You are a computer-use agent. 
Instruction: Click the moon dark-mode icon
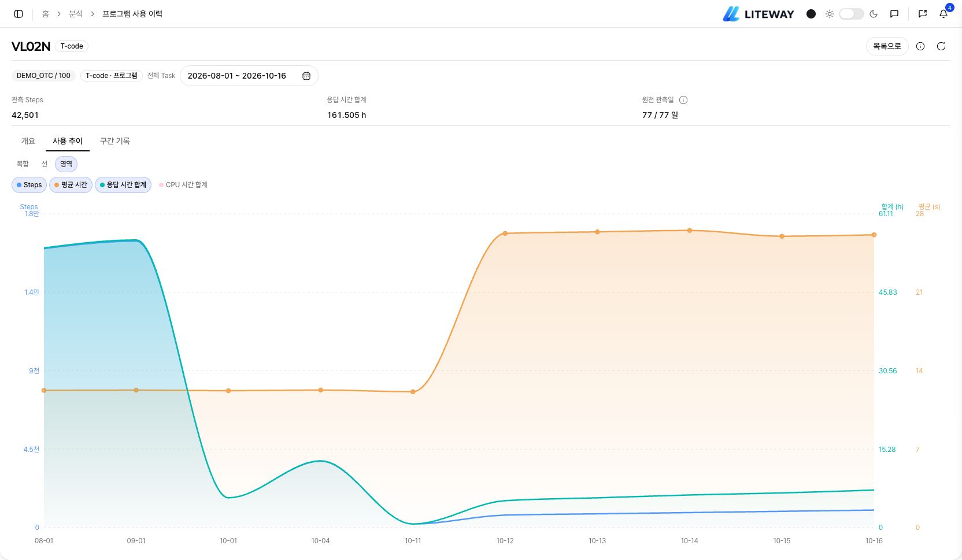pyautogui.click(x=874, y=14)
